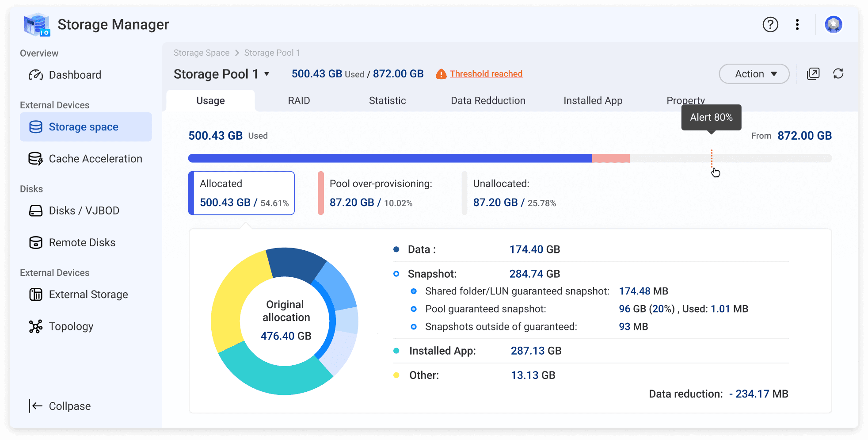Image resolution: width=868 pixels, height=440 pixels.
Task: Select the Pool over-provisioning card
Action: (x=376, y=193)
